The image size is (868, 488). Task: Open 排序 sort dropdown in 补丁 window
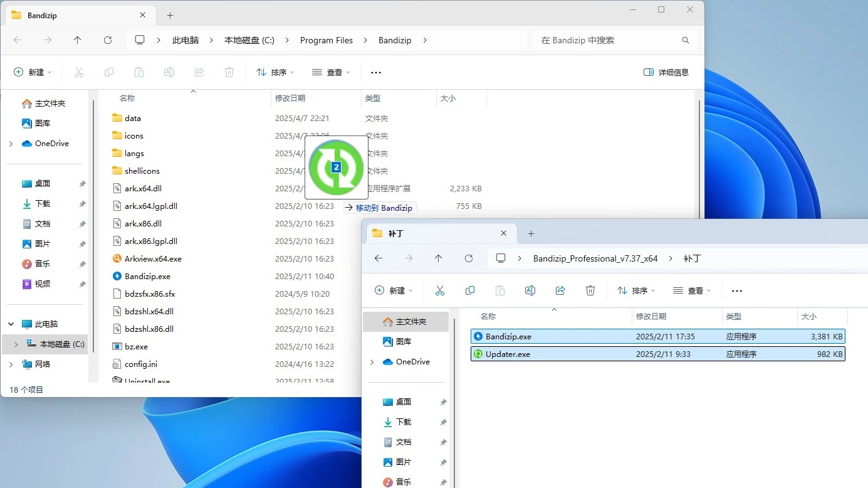(636, 291)
